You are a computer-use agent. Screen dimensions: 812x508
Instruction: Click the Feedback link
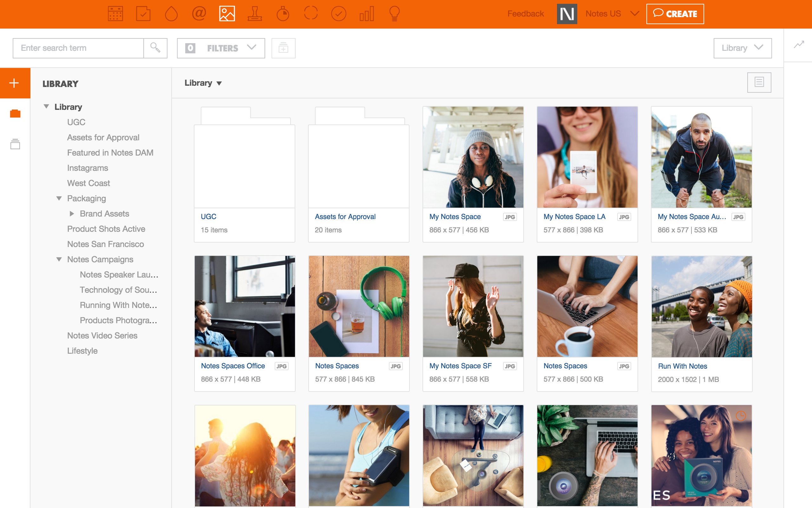click(x=526, y=14)
